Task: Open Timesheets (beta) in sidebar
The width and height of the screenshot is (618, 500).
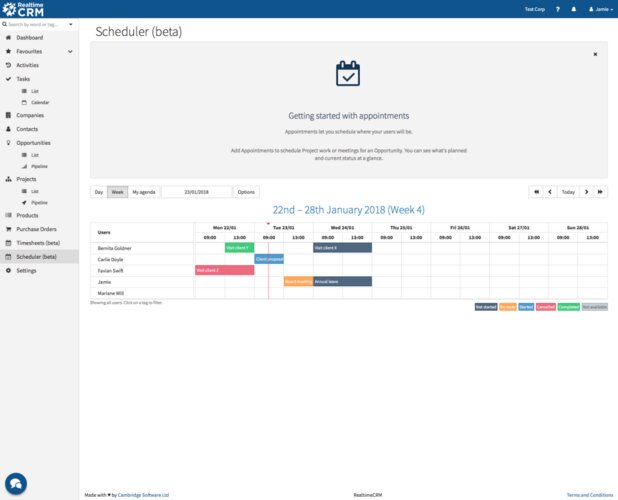Action: click(x=38, y=243)
